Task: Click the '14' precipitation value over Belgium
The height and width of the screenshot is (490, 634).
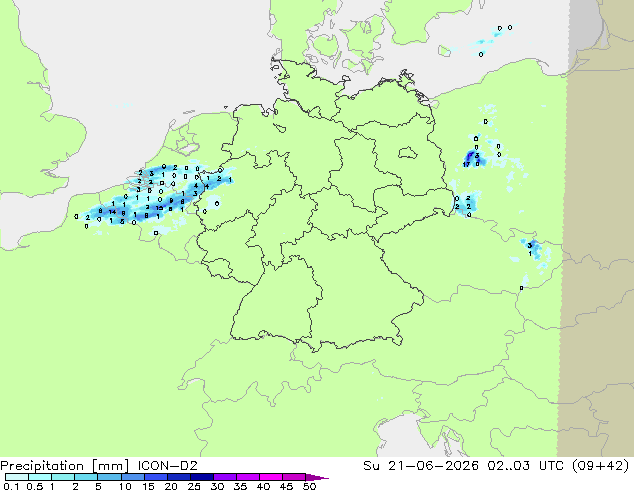Action: click(112, 211)
